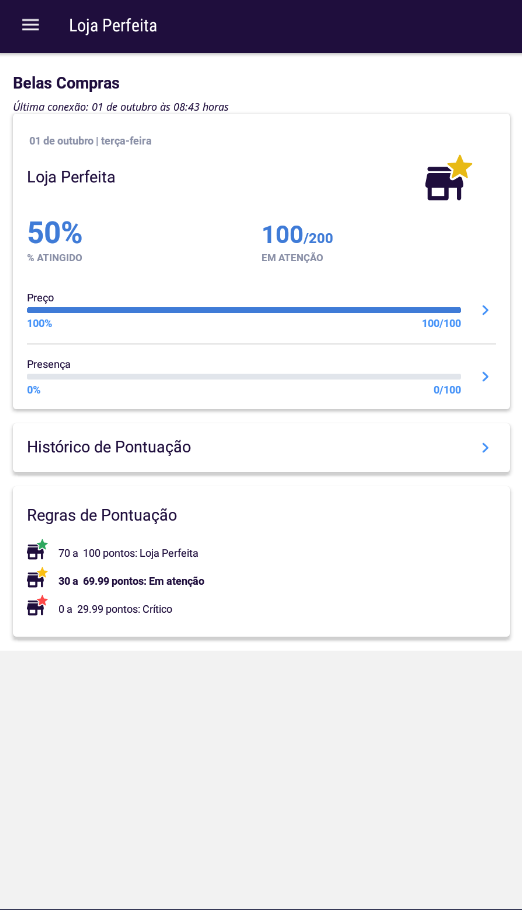
Task: Expand Presença details with its chevron
Action: [x=485, y=377]
